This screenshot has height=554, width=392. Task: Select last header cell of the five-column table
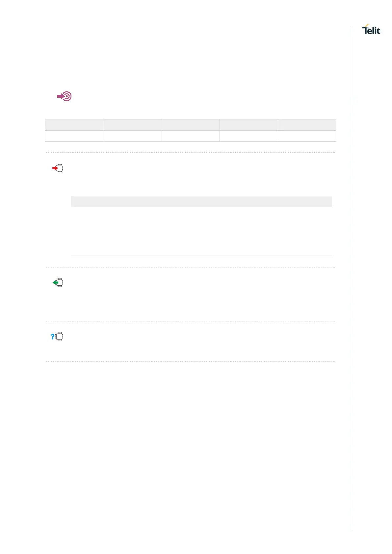click(307, 125)
